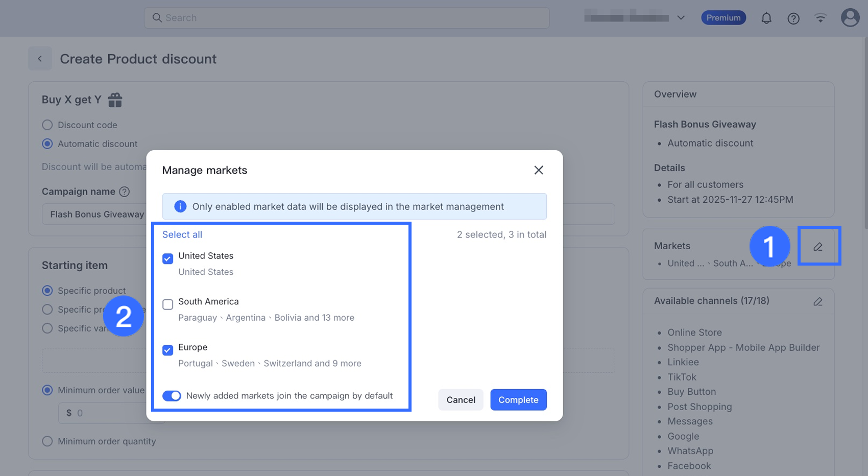This screenshot has height=476, width=868.
Task: Click the Select all link
Action: [x=182, y=234]
